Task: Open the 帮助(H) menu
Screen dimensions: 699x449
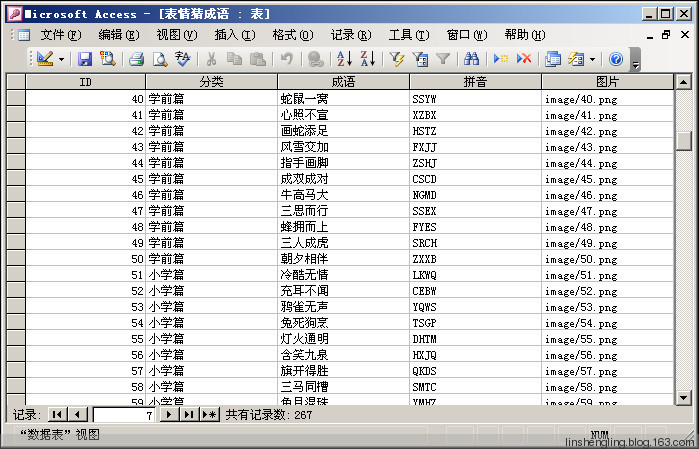Action: tap(525, 35)
